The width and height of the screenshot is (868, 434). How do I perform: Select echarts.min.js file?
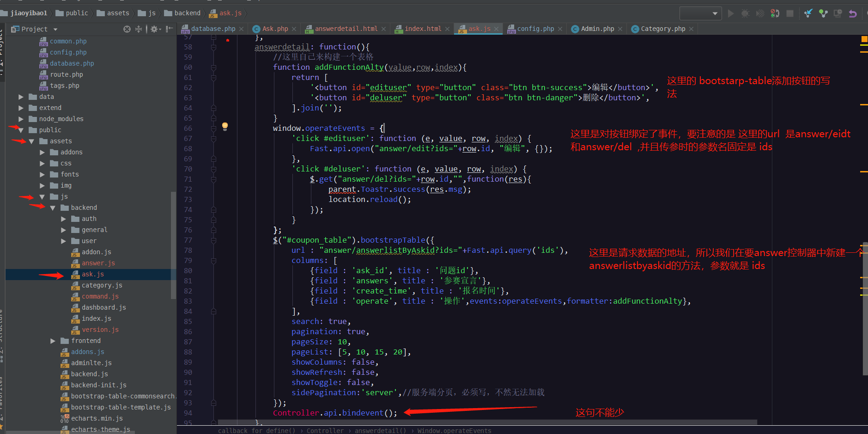(97, 419)
